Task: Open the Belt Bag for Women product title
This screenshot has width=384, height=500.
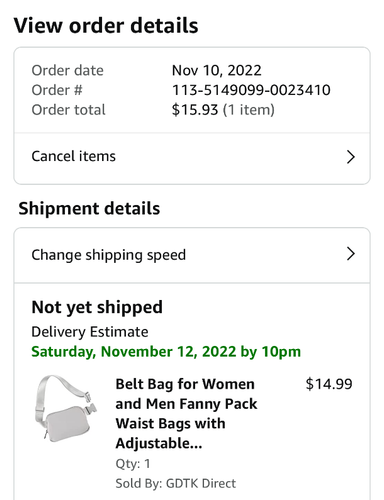Action: pos(186,414)
